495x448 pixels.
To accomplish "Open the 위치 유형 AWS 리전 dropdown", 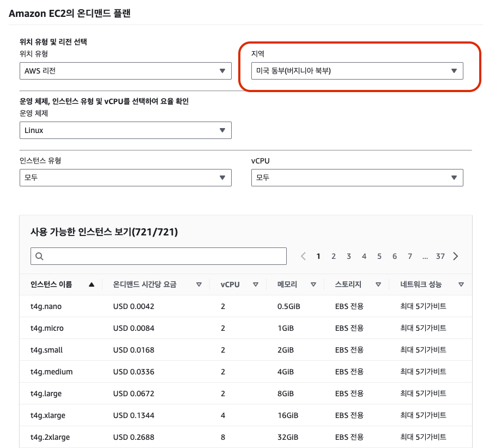I will 125,71.
